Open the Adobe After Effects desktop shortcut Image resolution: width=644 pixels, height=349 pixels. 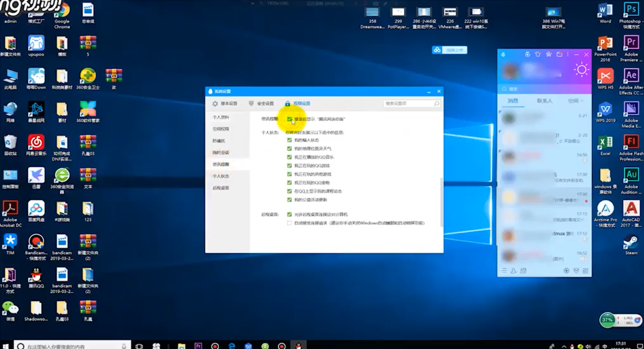pyautogui.click(x=631, y=81)
